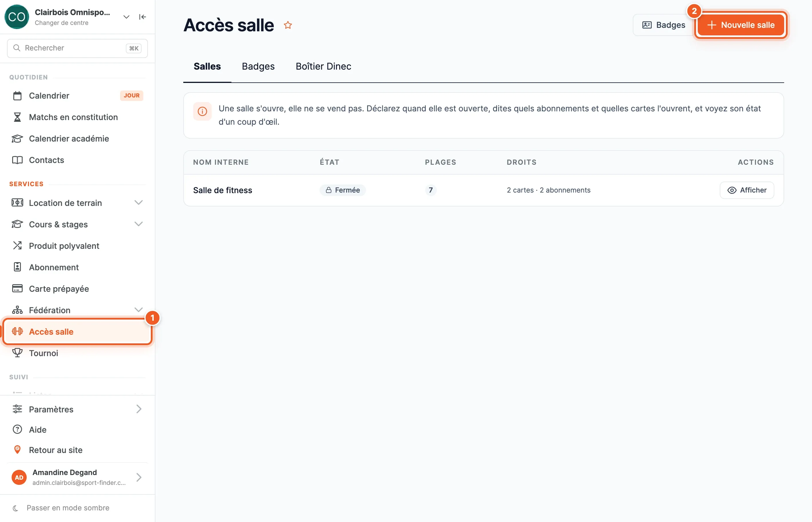Open Cours & stages in the sidebar

pos(77,224)
